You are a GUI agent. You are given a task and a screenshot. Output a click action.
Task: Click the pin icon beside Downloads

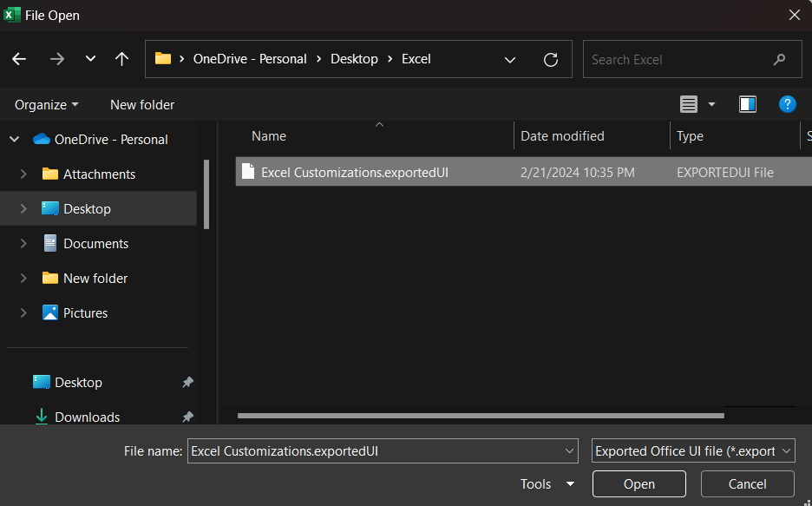pos(187,417)
